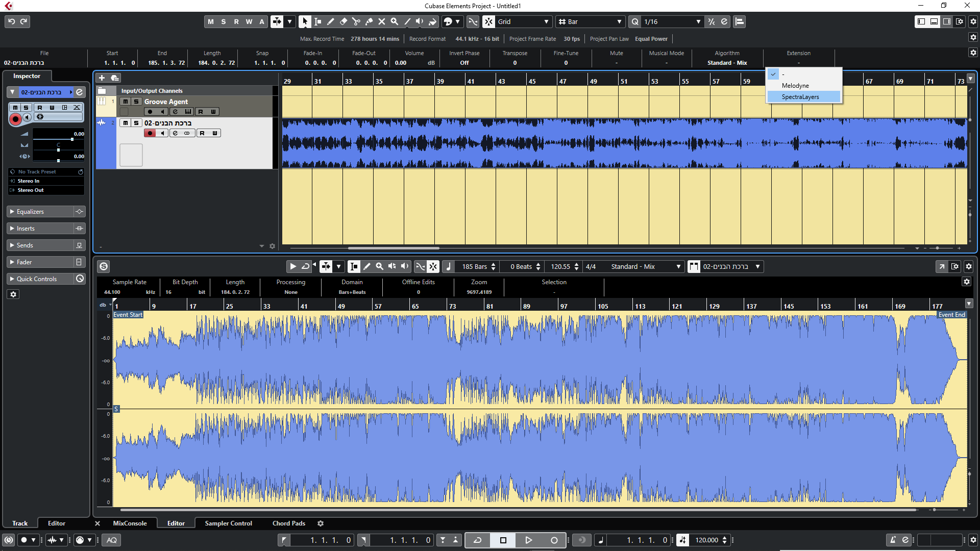
Task: Toggle record enable on audio track
Action: 150,133
